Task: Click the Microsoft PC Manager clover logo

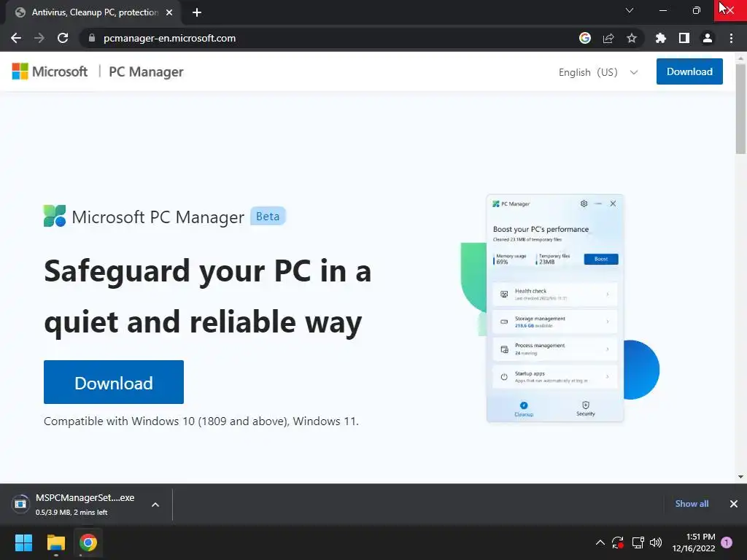Action: (x=55, y=216)
